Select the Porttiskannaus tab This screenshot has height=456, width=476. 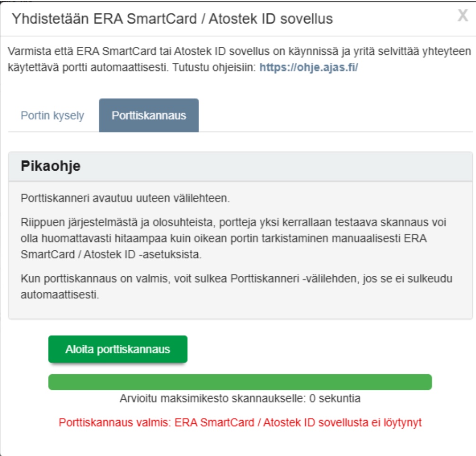(149, 116)
